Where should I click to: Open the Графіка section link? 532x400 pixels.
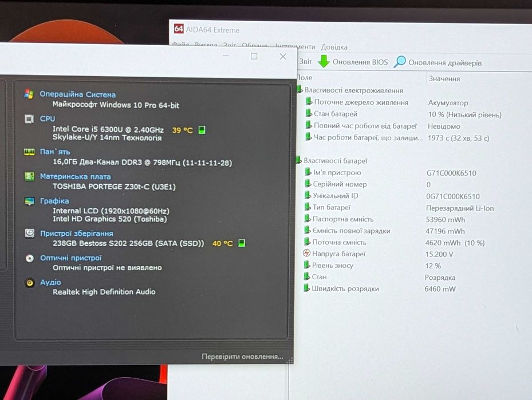[x=54, y=201]
